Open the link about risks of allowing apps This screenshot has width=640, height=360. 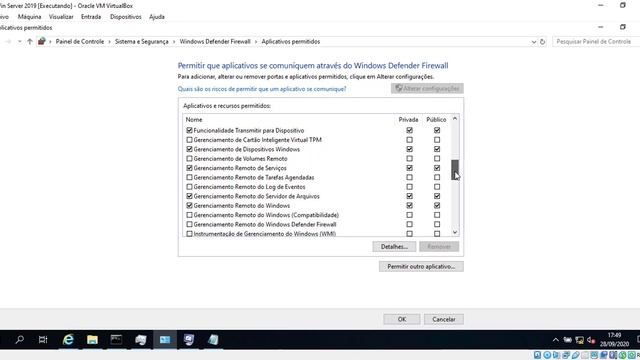262,89
